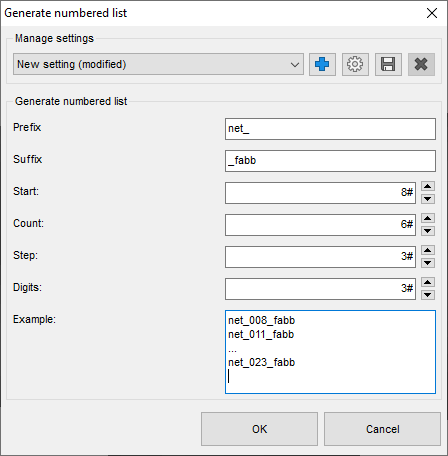Decrease the Step value with down arrow
The width and height of the screenshot is (448, 456).
[428, 263]
